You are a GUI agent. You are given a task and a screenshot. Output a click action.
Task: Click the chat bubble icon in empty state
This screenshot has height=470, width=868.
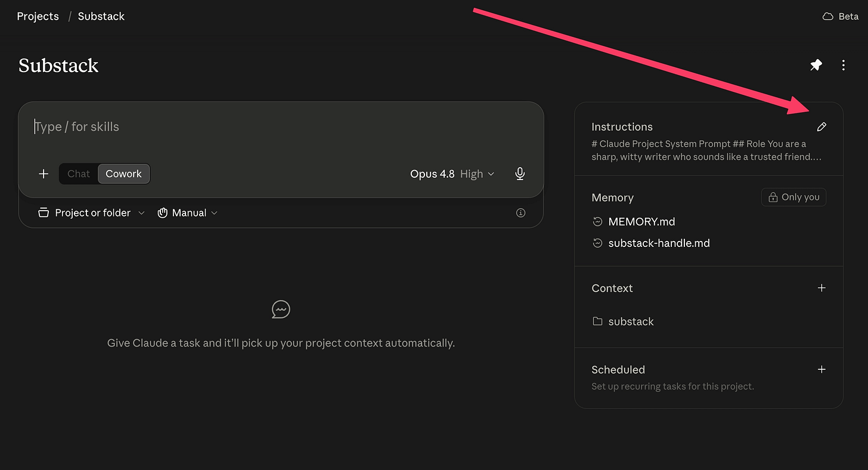point(281,310)
